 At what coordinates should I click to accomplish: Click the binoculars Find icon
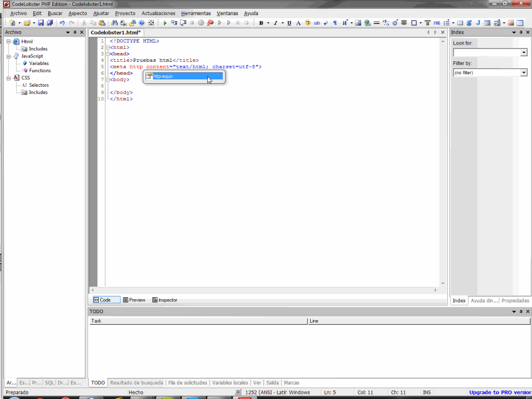point(115,23)
